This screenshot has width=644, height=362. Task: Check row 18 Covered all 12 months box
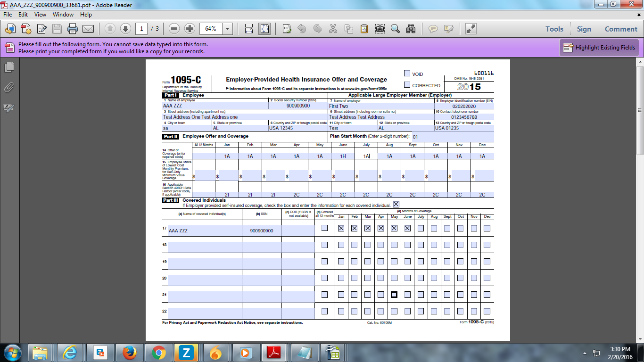coord(324,245)
